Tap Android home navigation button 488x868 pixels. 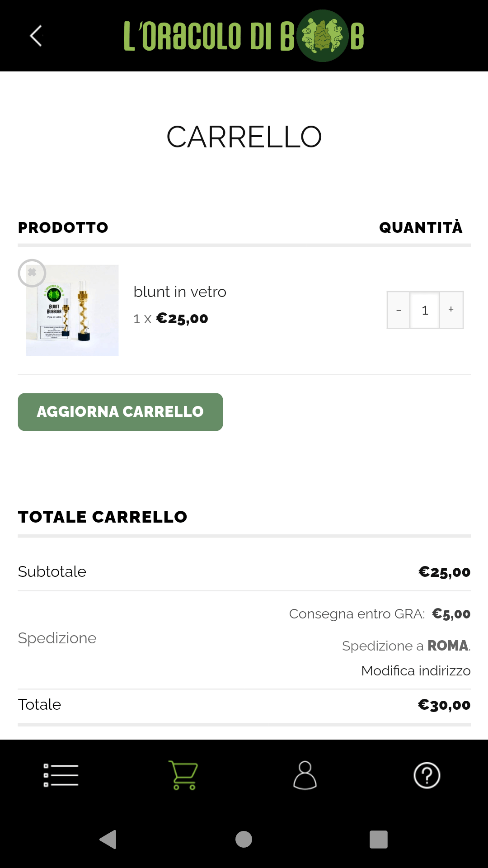coord(244,840)
